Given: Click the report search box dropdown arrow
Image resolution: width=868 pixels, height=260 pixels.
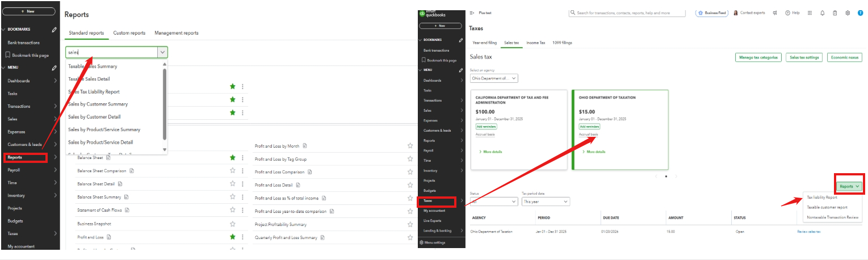Looking at the screenshot, I should point(162,52).
